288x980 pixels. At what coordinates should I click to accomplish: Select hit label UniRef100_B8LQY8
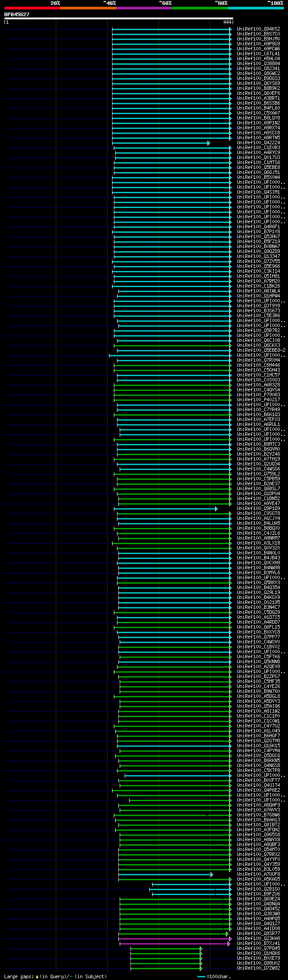258,118
